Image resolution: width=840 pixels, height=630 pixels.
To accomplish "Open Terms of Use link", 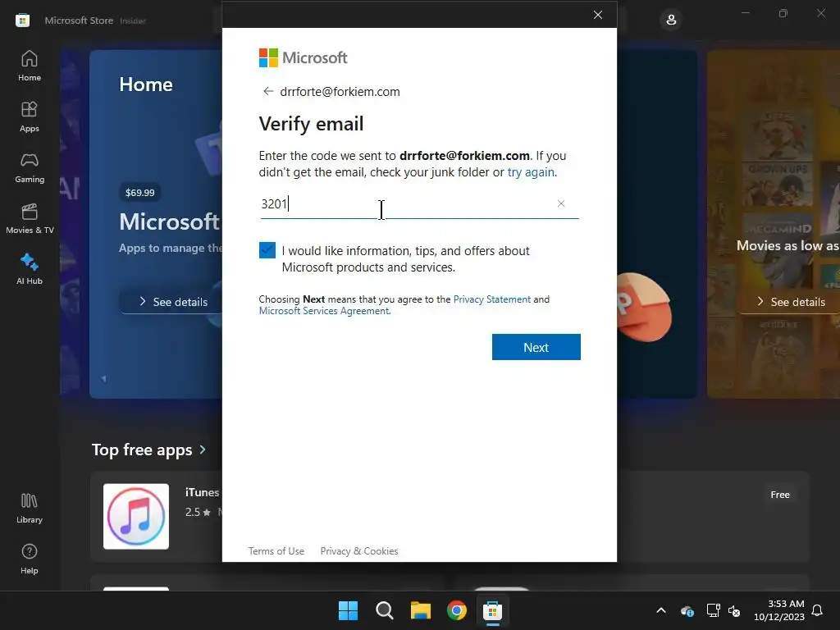I will 276,551.
